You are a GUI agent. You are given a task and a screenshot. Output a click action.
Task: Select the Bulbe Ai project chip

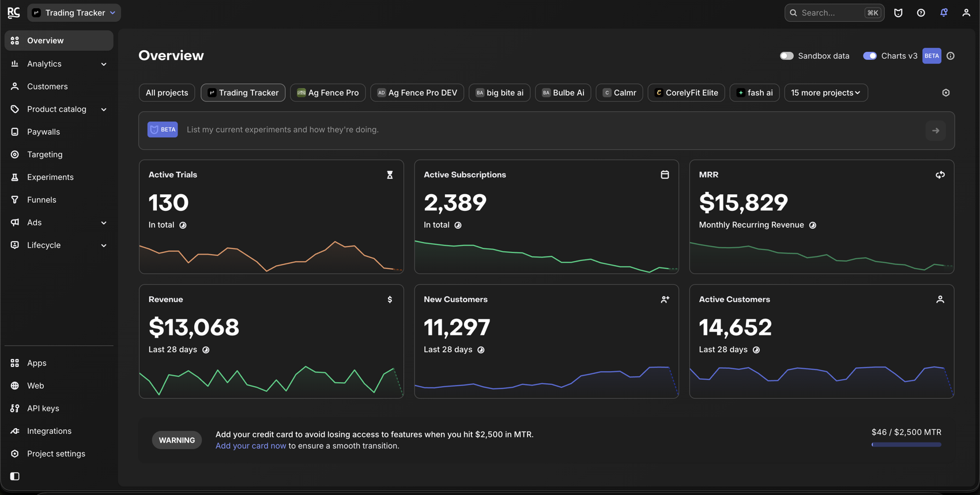(563, 93)
